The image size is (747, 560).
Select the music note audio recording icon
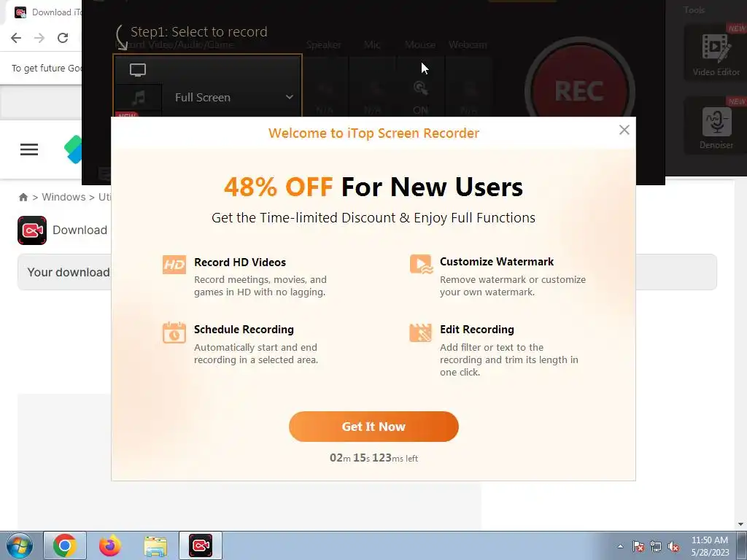(139, 98)
